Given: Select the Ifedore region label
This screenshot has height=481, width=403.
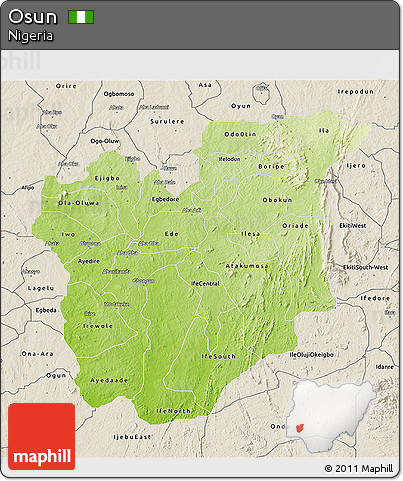Looking at the screenshot, I should coord(375,298).
